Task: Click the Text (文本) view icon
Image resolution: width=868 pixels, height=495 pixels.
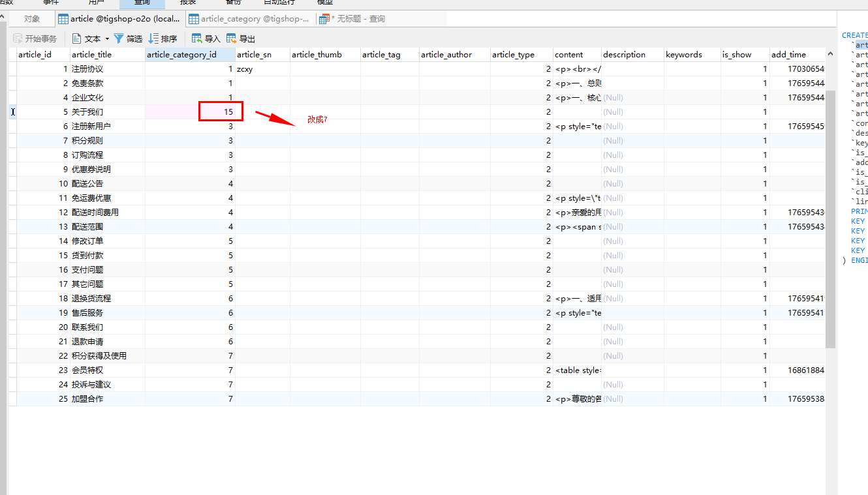Action: point(76,39)
